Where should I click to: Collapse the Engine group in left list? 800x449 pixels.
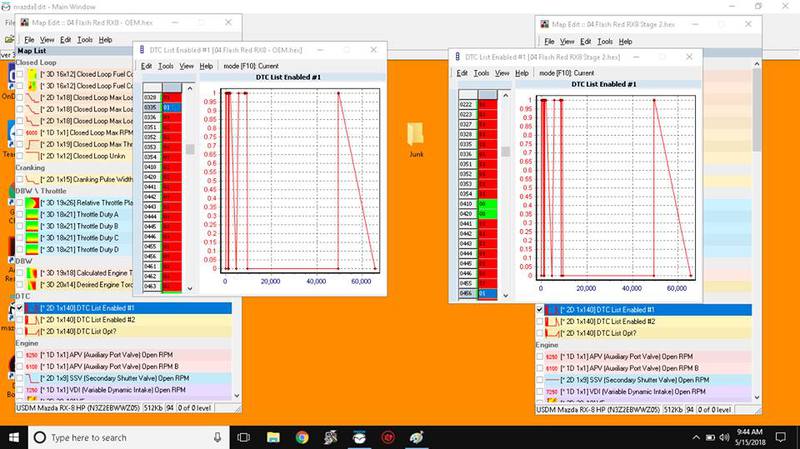tap(27, 343)
